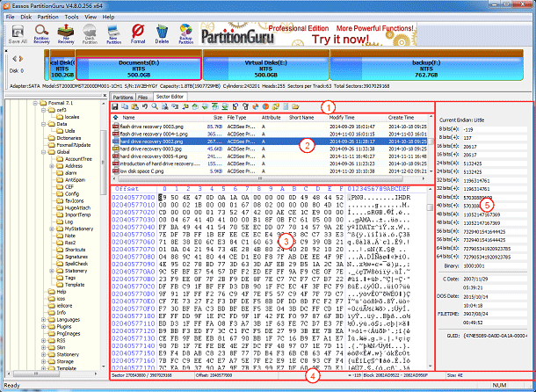
Task: Click the find-hex icon next to magnifier
Action: [165, 106]
